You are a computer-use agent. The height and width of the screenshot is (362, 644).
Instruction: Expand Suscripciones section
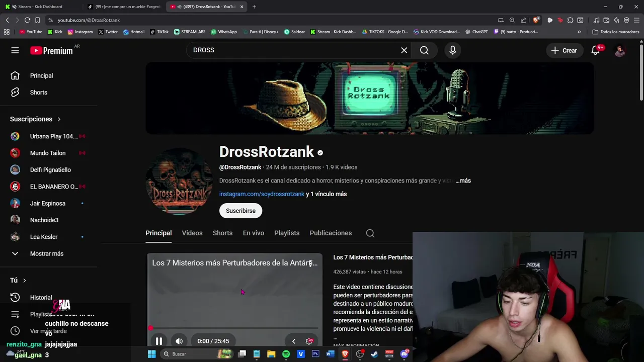(35, 119)
